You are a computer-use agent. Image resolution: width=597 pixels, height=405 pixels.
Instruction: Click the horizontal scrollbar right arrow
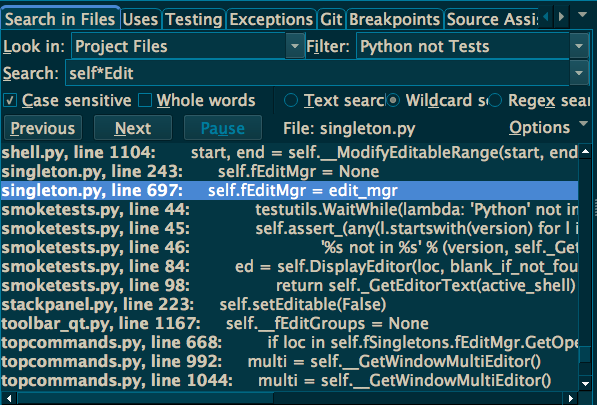click(571, 399)
